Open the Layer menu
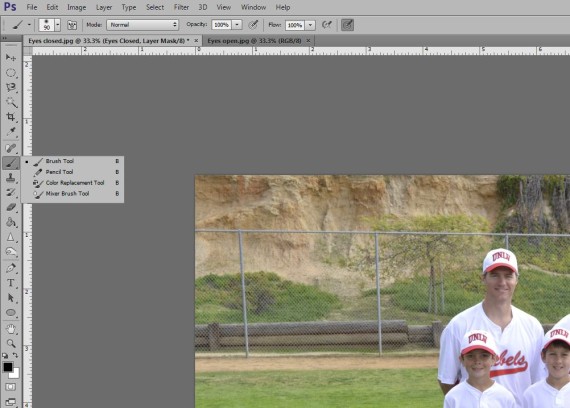Screen dimensions: 570x408 [104, 7]
